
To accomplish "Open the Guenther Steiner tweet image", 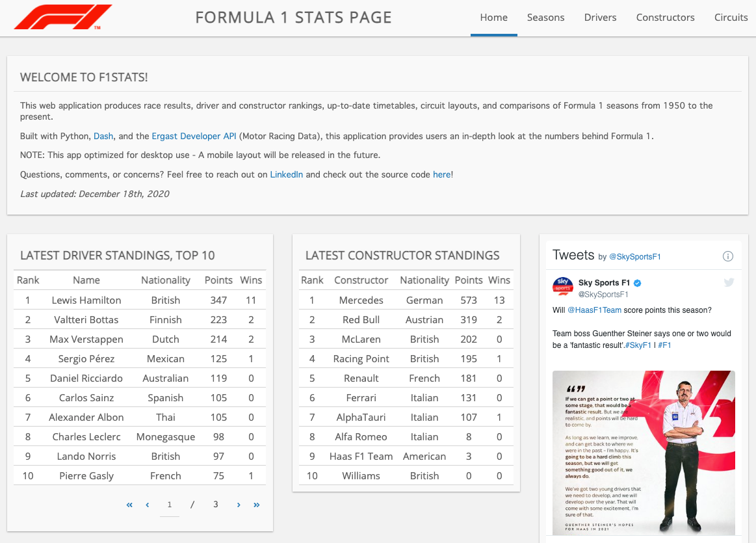I will 644,453.
